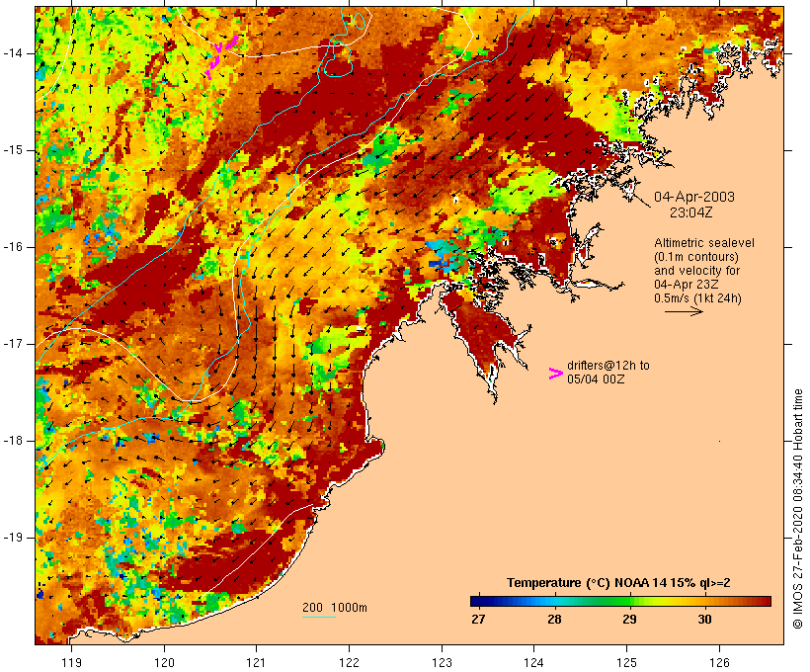810x672 pixels.
Task: Click the latitude axis label -18
Action: (12, 441)
